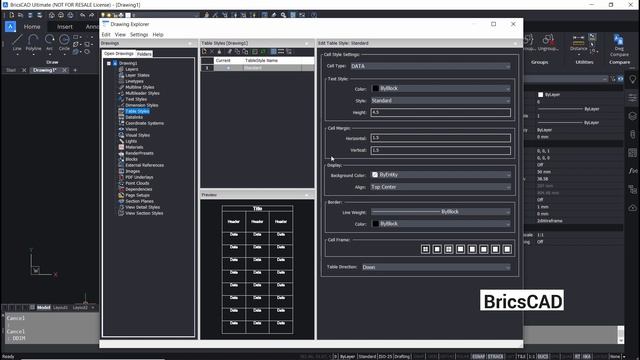Choose the Circle drawing tool

[64, 43]
